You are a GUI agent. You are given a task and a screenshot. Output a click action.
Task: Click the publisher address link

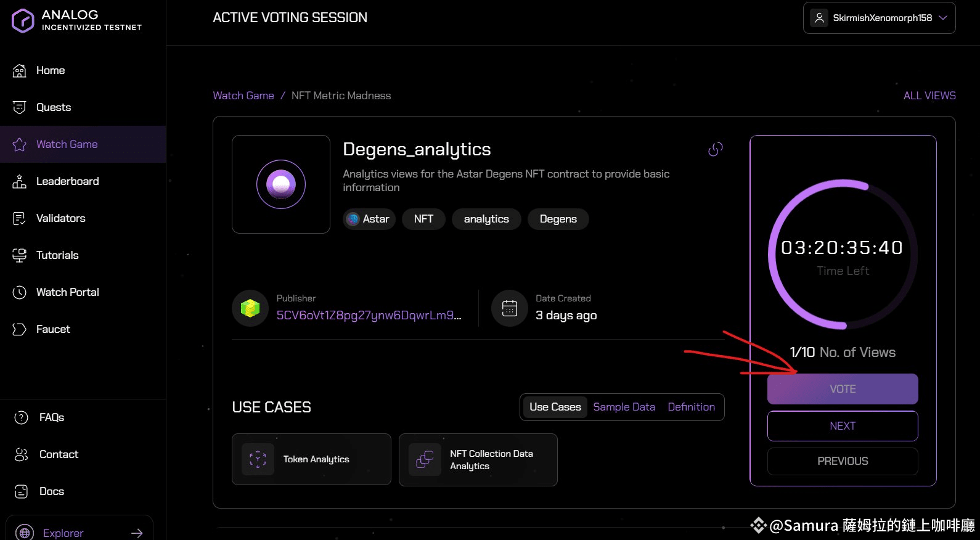(x=369, y=315)
